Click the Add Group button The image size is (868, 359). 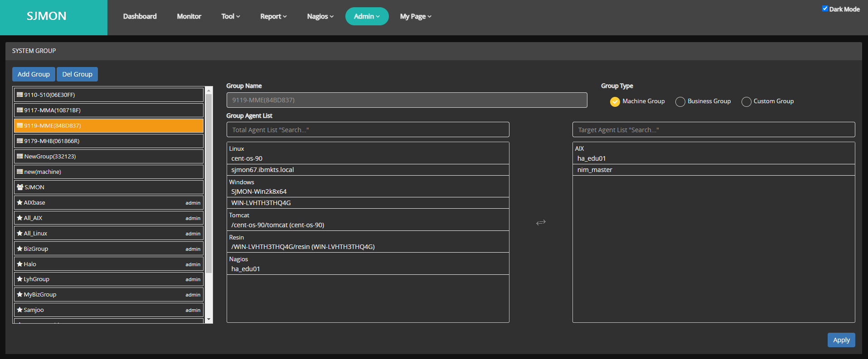(x=34, y=74)
